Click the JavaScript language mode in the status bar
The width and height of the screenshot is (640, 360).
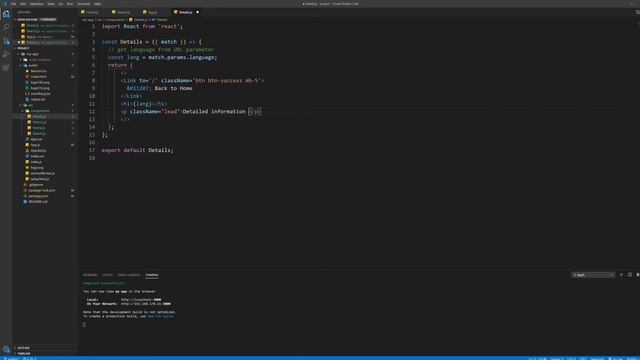tap(597, 358)
